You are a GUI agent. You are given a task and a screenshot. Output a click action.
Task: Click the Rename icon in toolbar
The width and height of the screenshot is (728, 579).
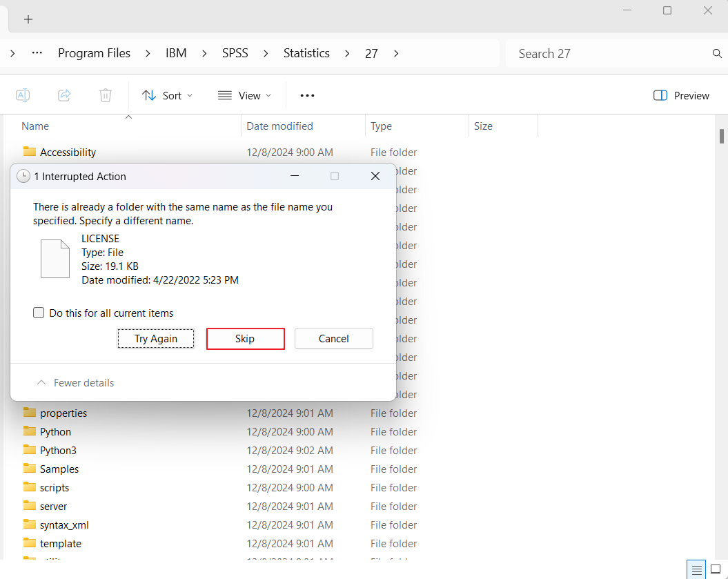pos(23,95)
